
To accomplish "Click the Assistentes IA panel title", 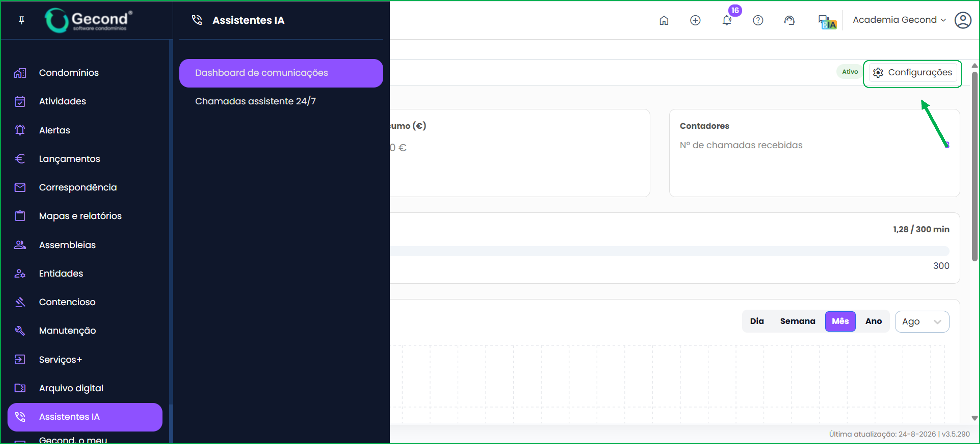I will 248,20.
